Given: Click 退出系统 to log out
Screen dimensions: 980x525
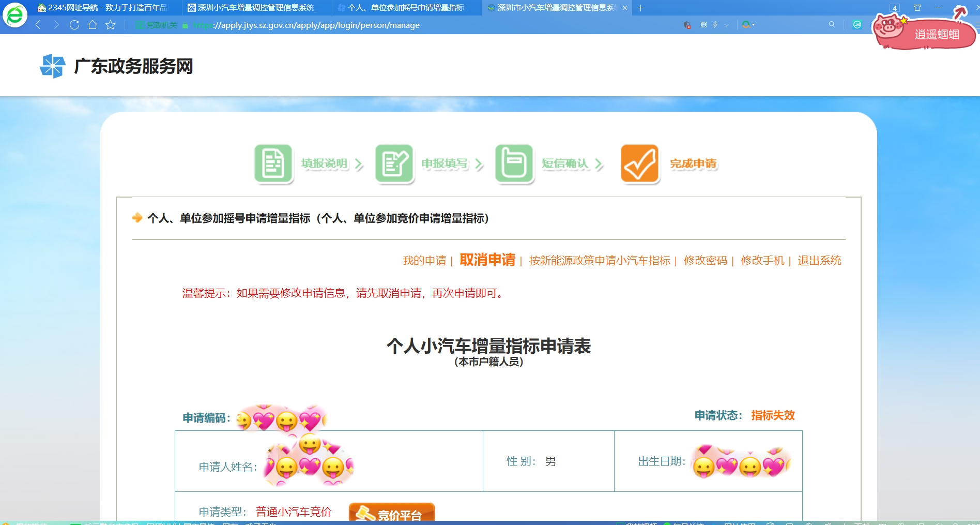Looking at the screenshot, I should tap(819, 261).
